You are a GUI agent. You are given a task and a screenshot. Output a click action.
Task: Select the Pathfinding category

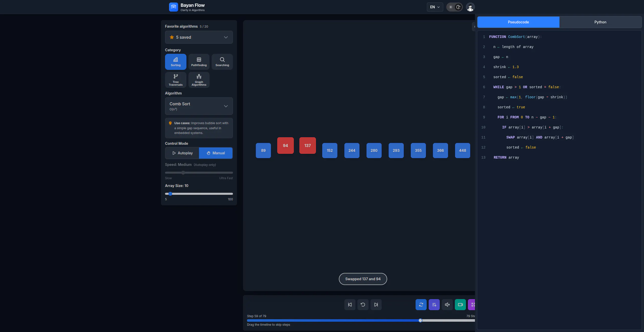point(199,62)
